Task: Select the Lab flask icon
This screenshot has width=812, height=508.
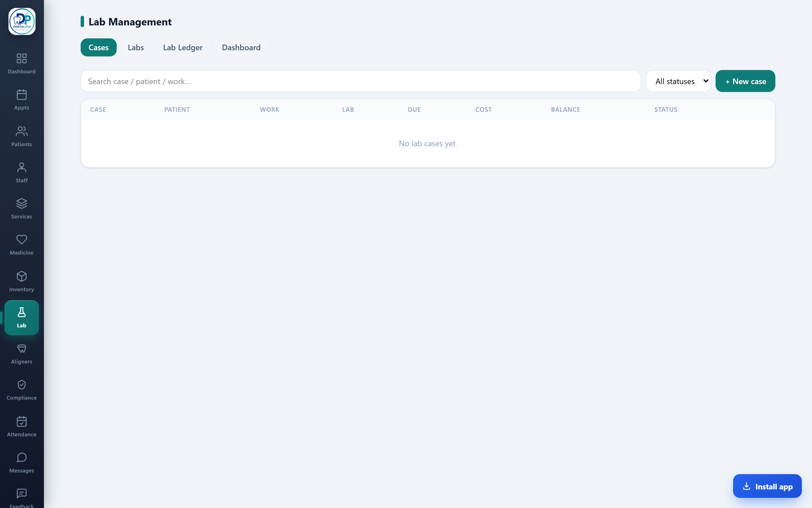Action: coord(21,312)
